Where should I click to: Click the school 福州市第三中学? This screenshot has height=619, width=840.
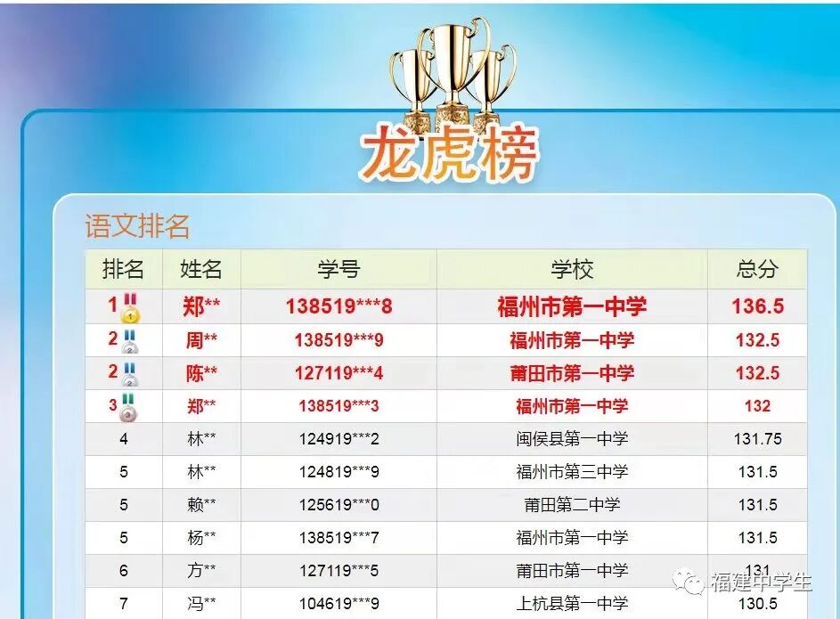(x=572, y=472)
